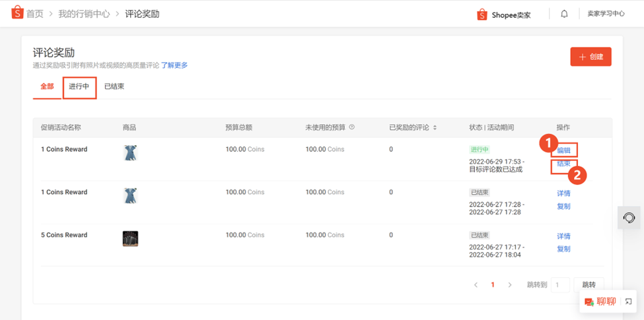Click the page number input field
The height and width of the screenshot is (320, 644).
[x=560, y=285]
